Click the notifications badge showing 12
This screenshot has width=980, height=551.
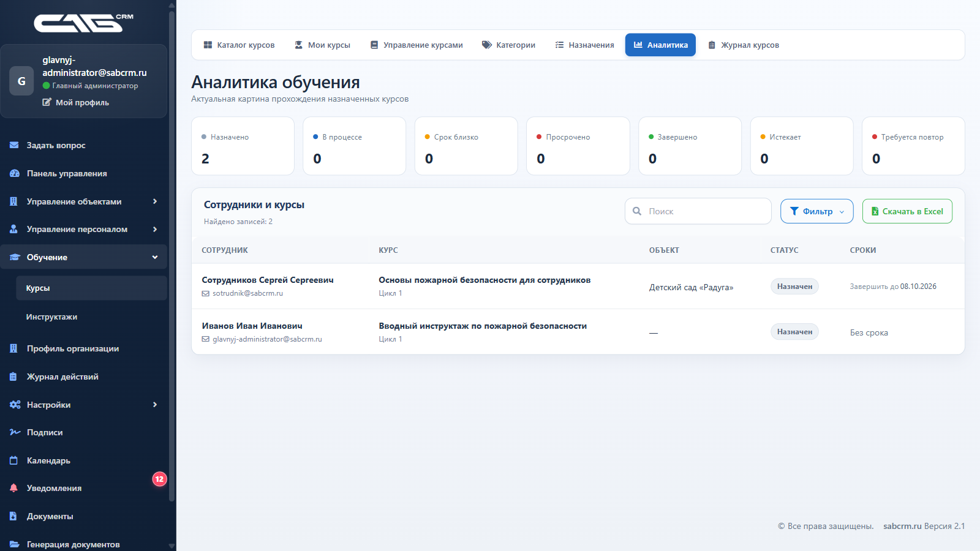coord(159,479)
